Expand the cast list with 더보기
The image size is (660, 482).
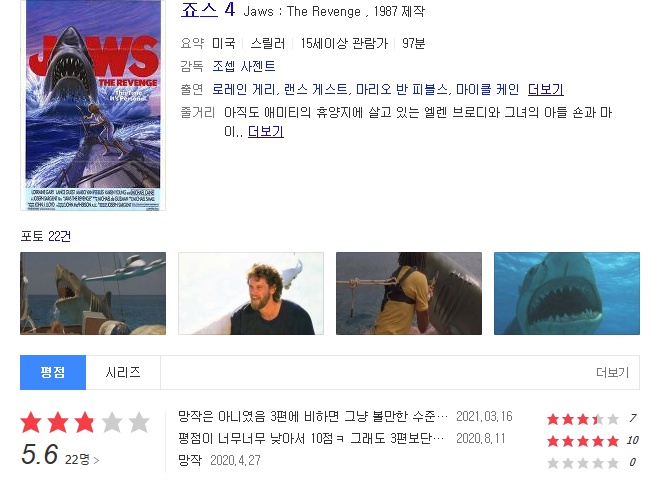[546, 89]
